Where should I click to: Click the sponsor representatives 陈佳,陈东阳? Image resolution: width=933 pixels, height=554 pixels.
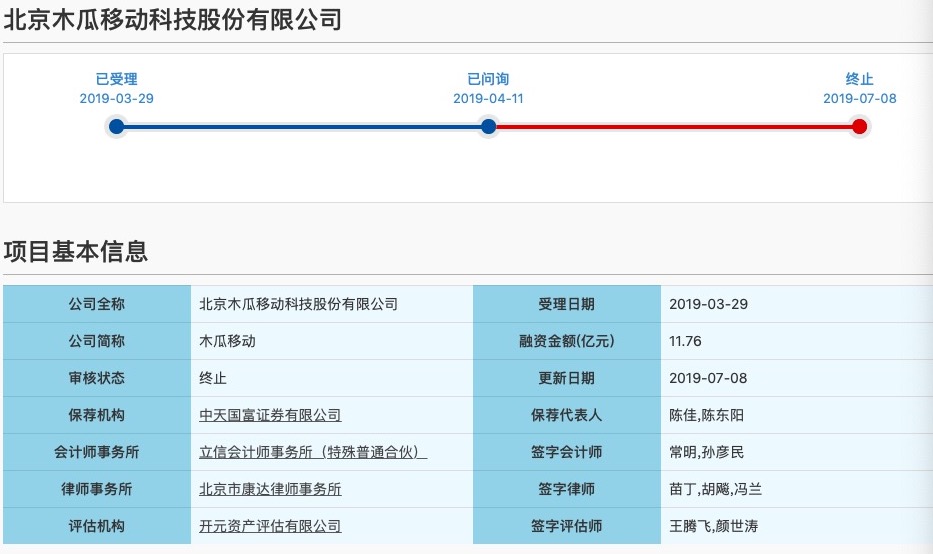tap(706, 415)
